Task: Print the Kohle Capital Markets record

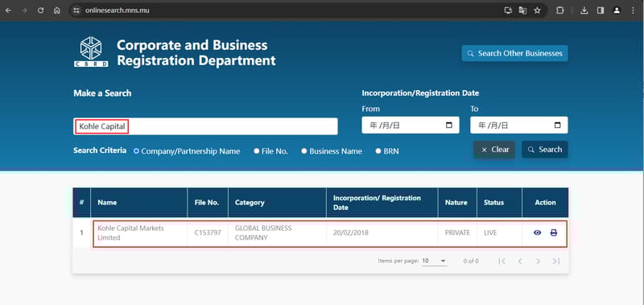Action: click(554, 233)
